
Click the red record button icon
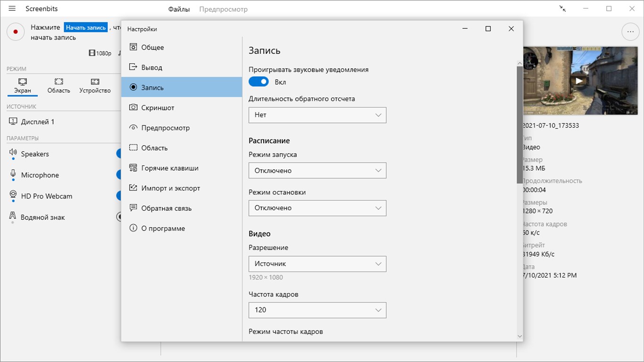(x=16, y=32)
